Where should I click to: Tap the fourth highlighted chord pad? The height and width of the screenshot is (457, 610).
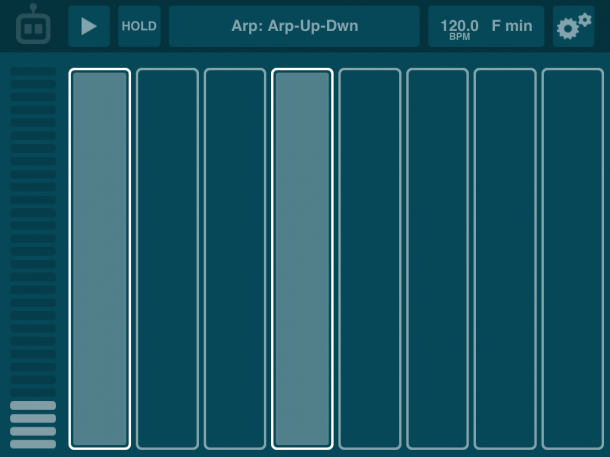(303, 259)
